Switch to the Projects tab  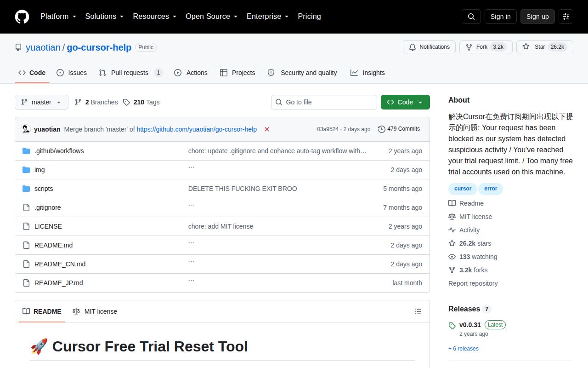click(x=237, y=73)
